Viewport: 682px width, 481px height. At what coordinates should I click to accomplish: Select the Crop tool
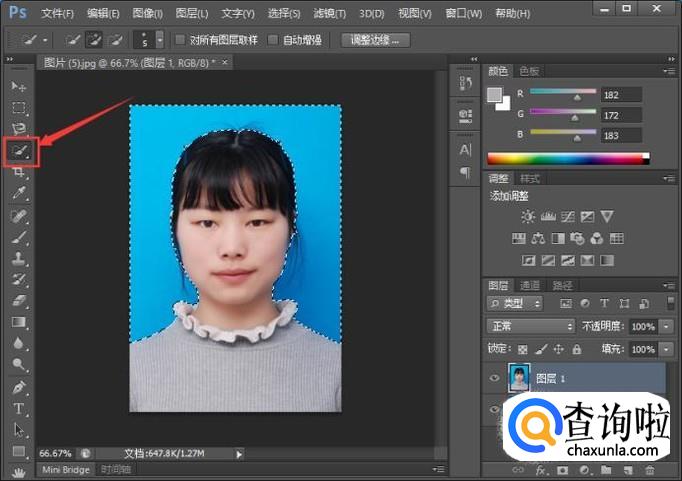pyautogui.click(x=19, y=172)
